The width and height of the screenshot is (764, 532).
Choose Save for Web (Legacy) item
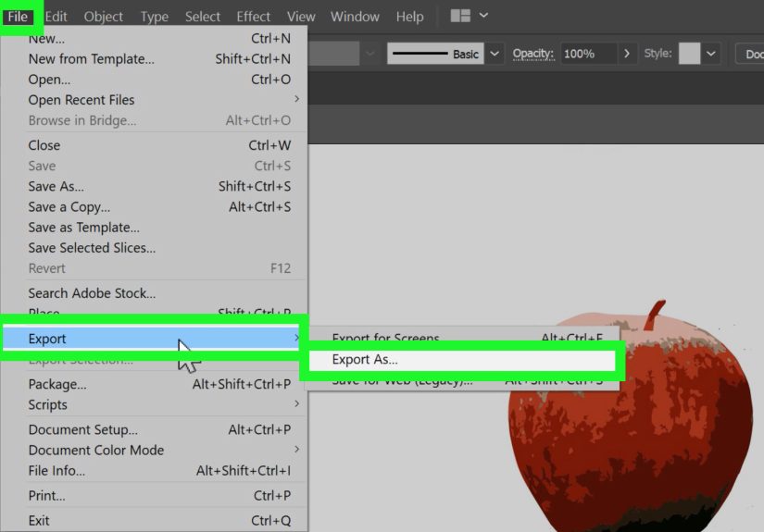(x=462, y=380)
